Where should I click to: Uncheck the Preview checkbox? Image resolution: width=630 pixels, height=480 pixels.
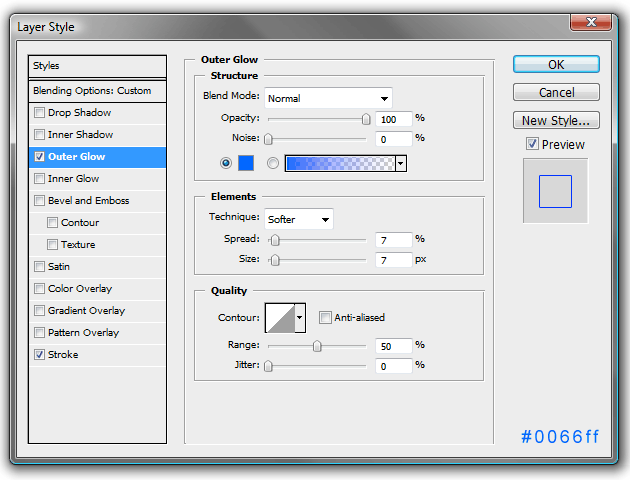pyautogui.click(x=532, y=144)
